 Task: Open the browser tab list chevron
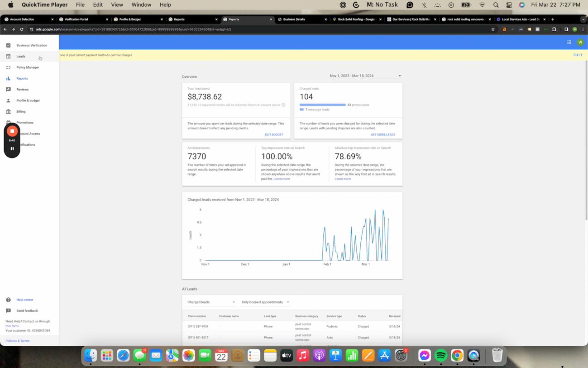tap(583, 19)
